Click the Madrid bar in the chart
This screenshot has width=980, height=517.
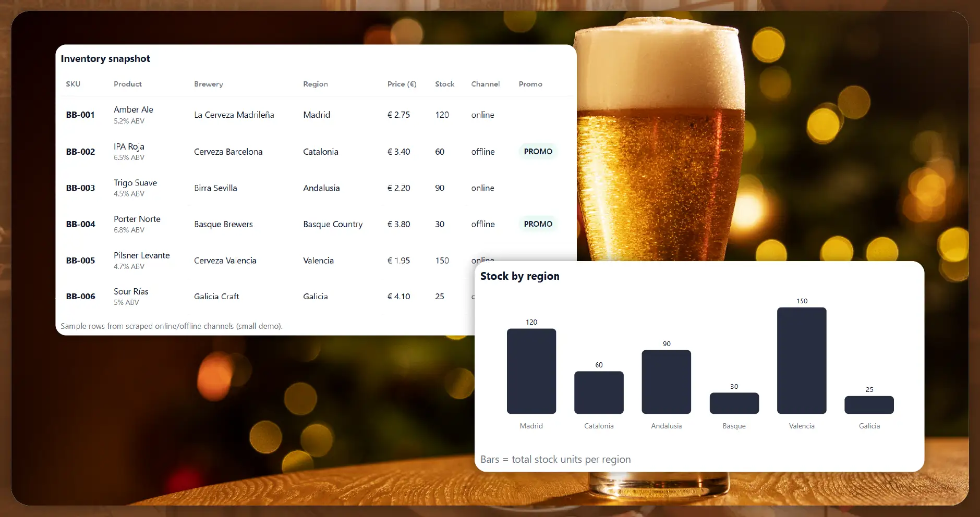coord(531,371)
